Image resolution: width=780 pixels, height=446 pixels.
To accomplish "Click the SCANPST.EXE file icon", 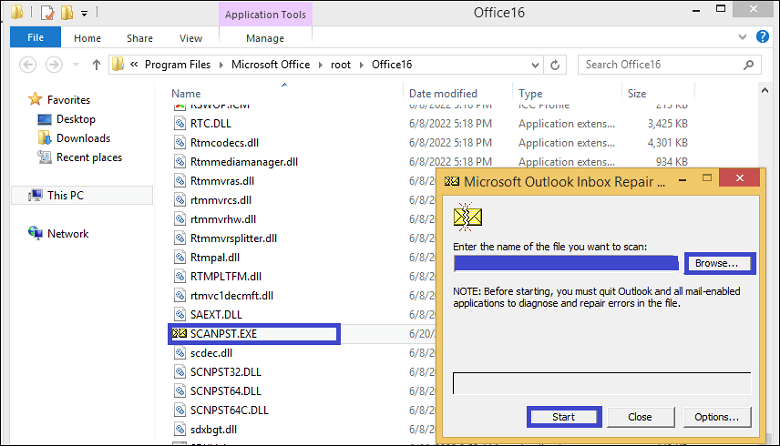I will click(179, 333).
